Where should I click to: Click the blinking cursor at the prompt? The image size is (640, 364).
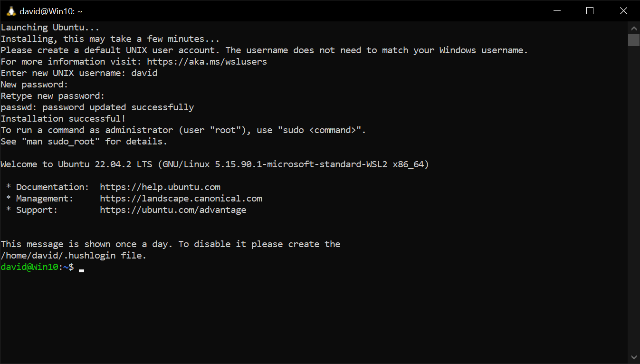coord(81,269)
